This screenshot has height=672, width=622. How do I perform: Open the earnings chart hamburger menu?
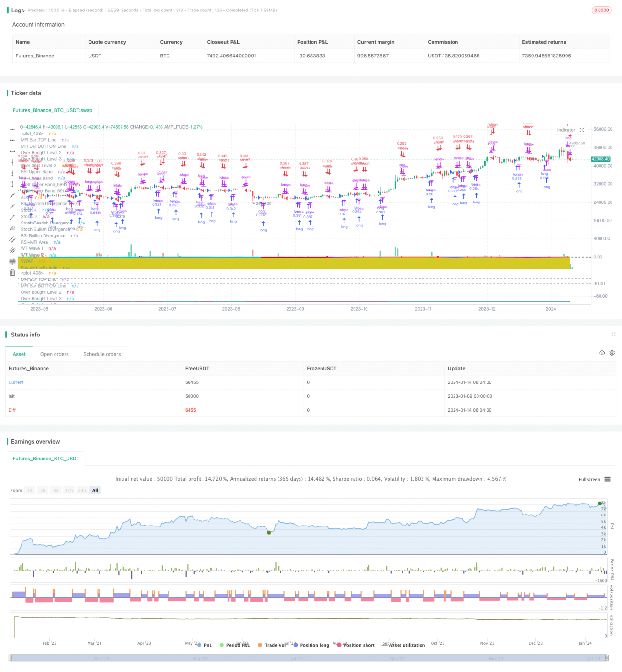[x=607, y=479]
